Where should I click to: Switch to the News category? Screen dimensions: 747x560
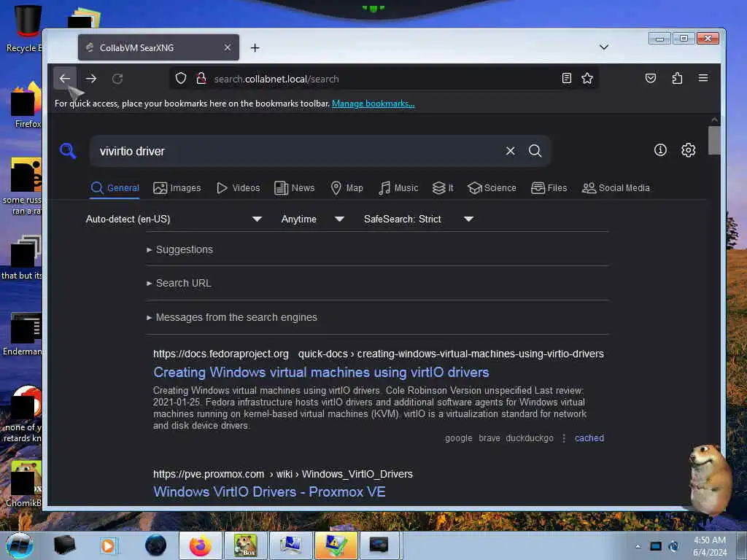[x=295, y=188]
